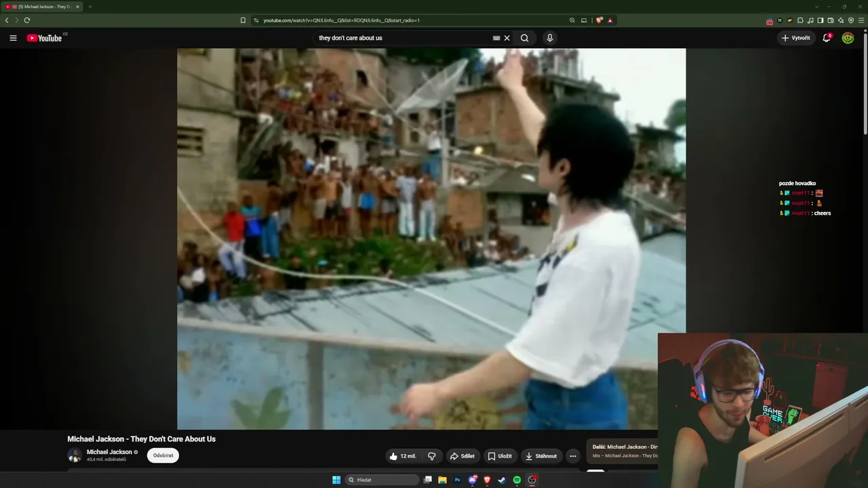Viewport: 868px width, 488px height.
Task: Open the next-up Michael Jackson mix panel
Action: click(623, 451)
